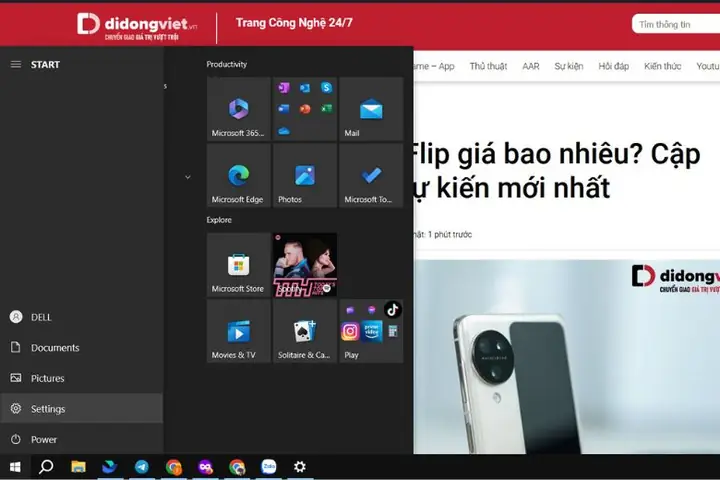Screen dimensions: 720x480
Task: Open the Hỏi đáp navigation tab
Action: pos(613,67)
